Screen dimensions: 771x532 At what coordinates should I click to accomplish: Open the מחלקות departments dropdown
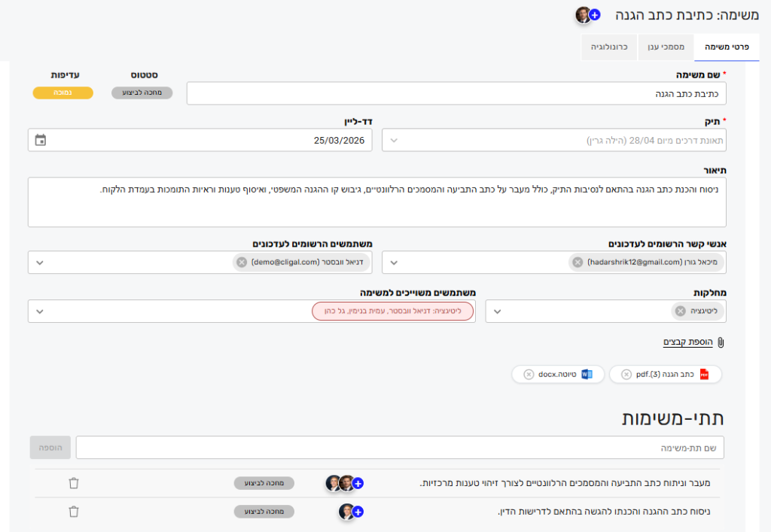point(498,312)
